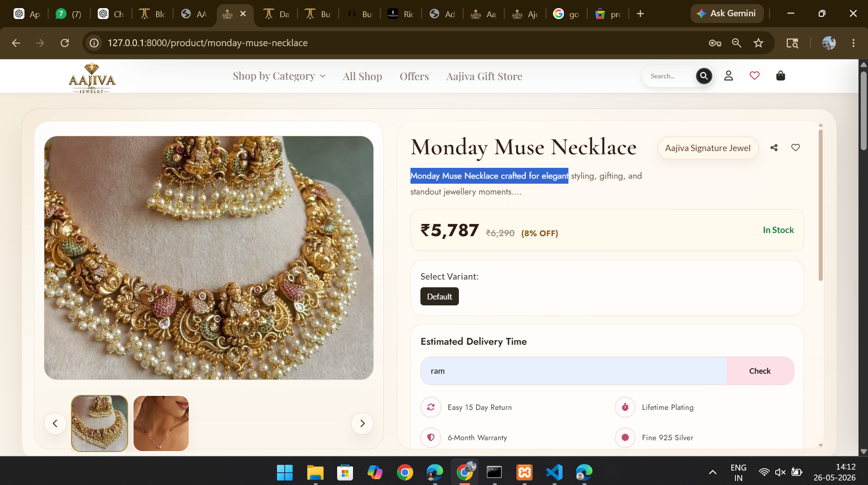
Task: Open the wishlist heart in header
Action: click(754, 76)
